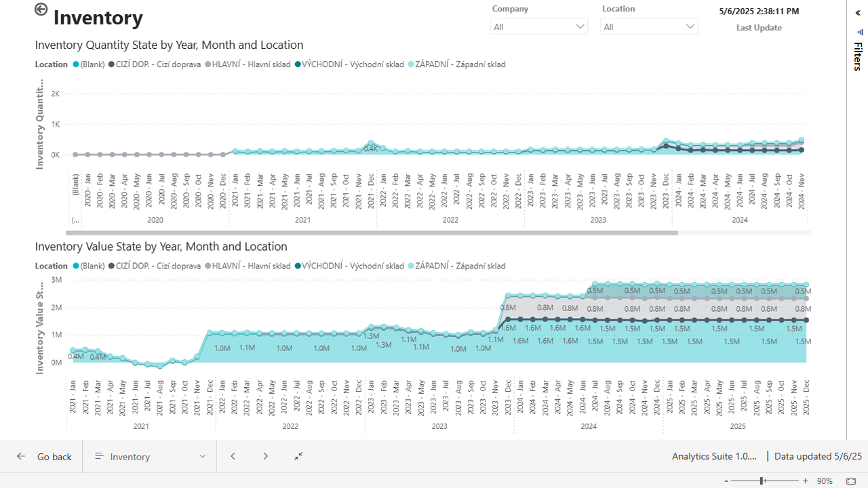This screenshot has height=488, width=868.
Task: Click the next page chevron in bottom bar
Action: tap(266, 456)
